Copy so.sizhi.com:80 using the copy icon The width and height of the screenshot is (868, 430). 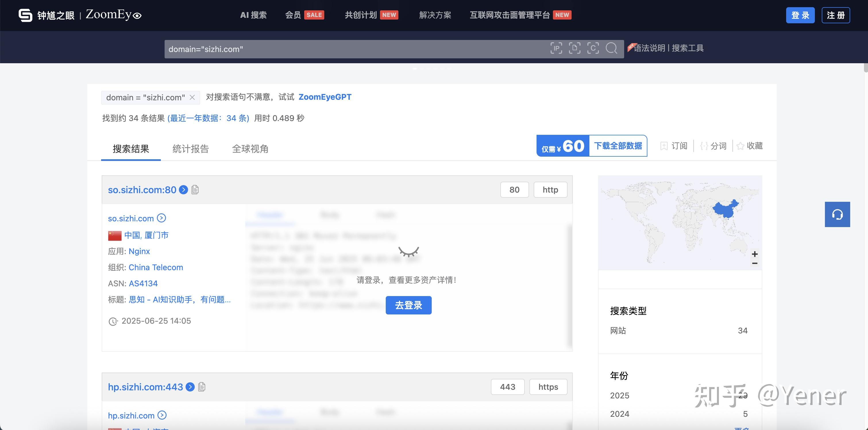click(x=194, y=189)
